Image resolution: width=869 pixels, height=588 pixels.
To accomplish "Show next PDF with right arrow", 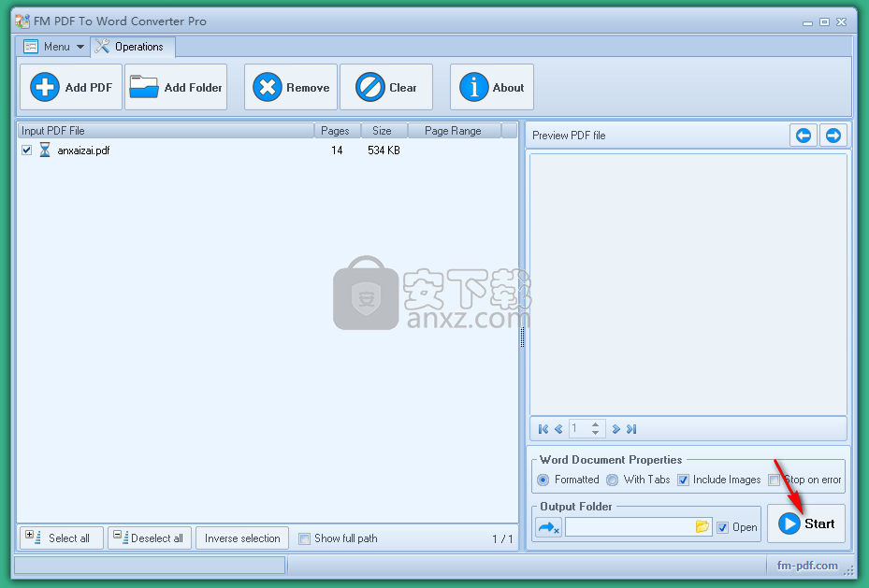I will click(x=833, y=136).
